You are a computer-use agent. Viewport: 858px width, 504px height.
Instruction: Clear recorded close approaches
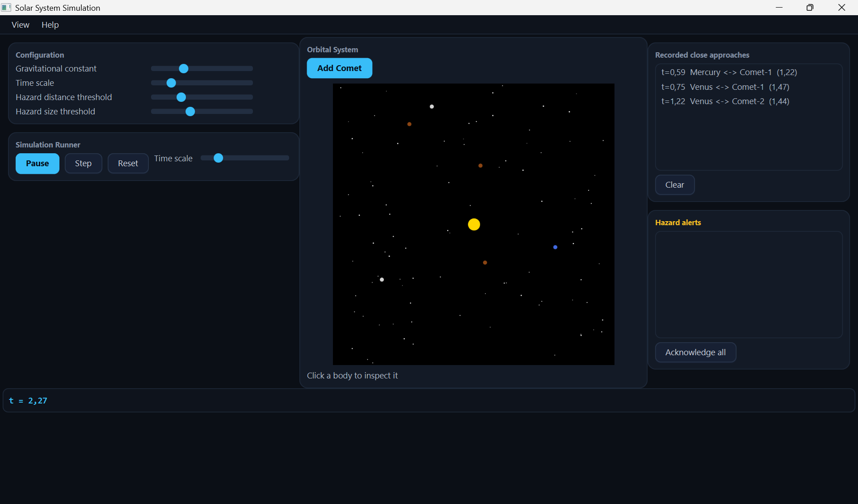pos(675,185)
